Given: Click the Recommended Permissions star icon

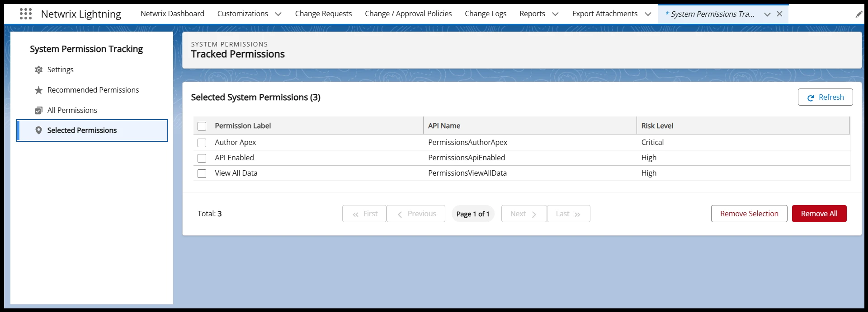Looking at the screenshot, I should point(38,90).
